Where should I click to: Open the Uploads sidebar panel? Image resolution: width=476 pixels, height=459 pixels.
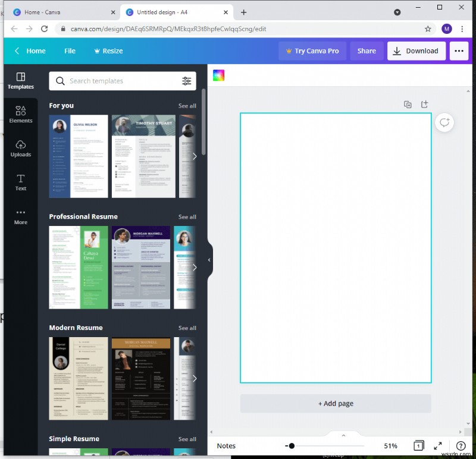tap(21, 149)
